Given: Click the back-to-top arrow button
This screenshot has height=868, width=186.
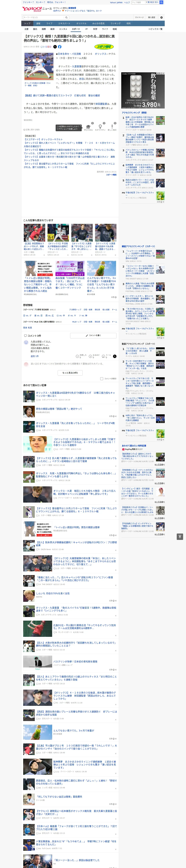Looking at the screenshot, I should 180,537.
